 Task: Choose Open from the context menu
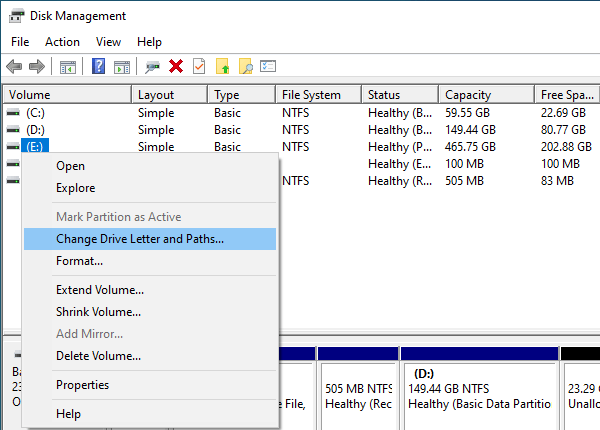coord(150,166)
